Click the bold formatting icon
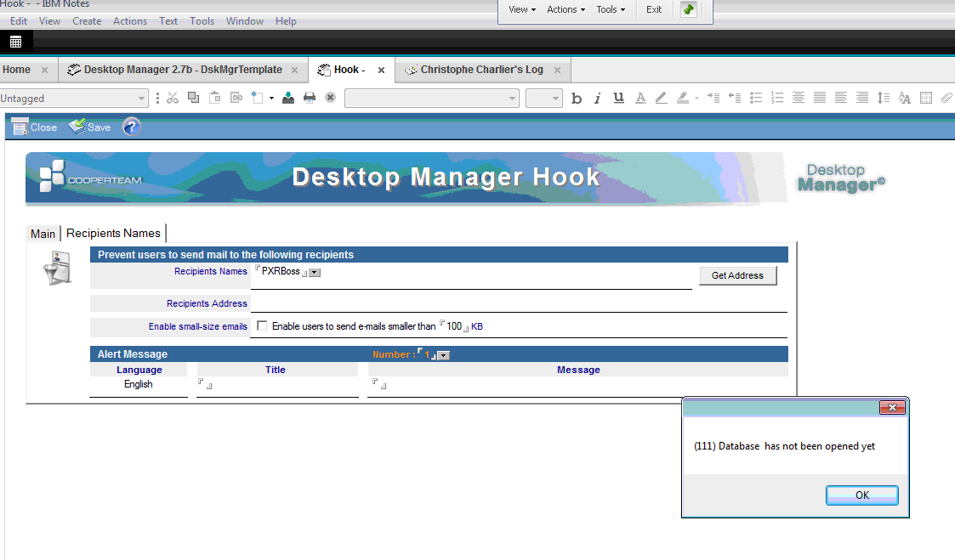Viewport: 955px width, 560px height. (x=577, y=99)
